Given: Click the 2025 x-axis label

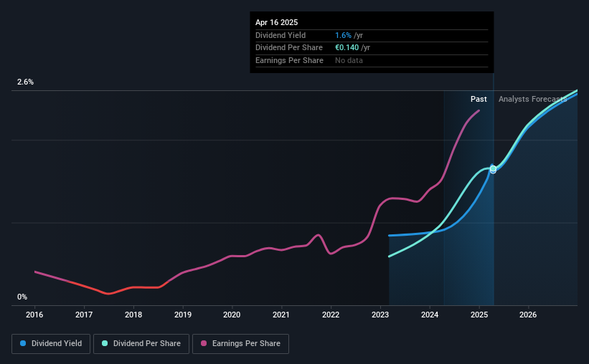Looking at the screenshot, I should pyautogui.click(x=479, y=315).
